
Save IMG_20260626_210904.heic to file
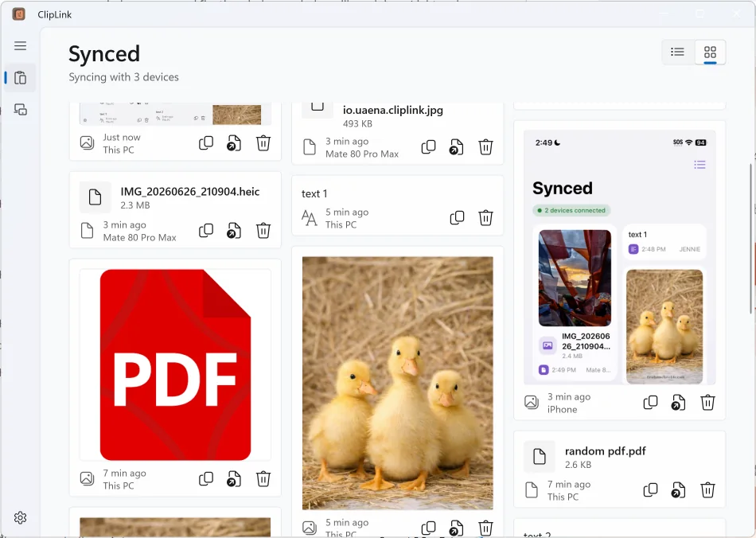point(234,231)
